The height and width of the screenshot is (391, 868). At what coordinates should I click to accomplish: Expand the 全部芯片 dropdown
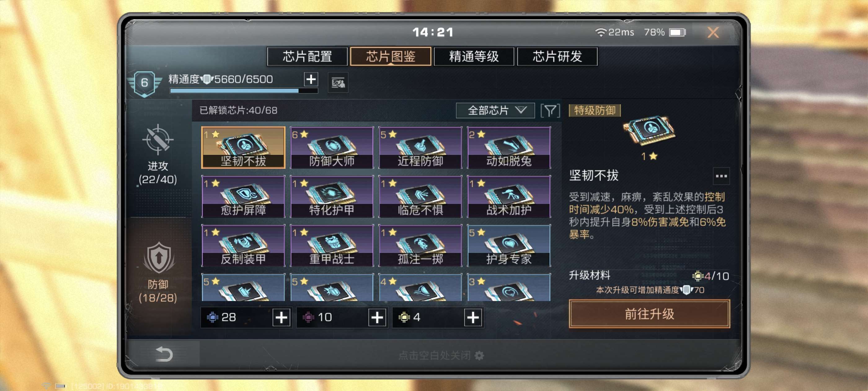495,111
